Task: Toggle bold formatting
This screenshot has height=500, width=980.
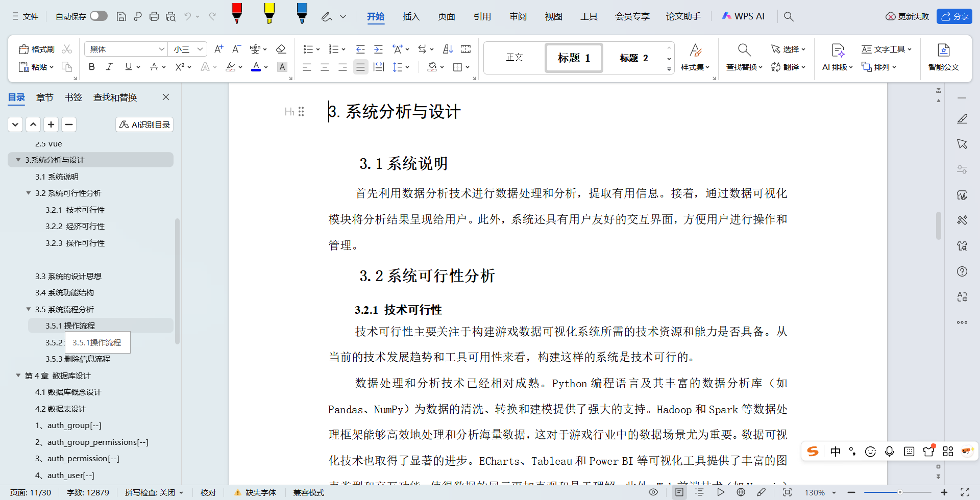Action: [91, 67]
